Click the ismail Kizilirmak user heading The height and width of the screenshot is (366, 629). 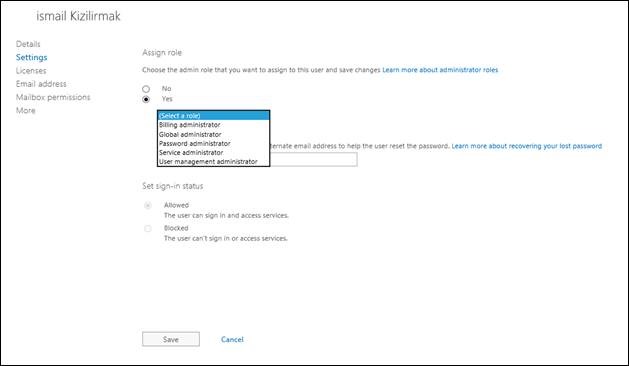[78, 16]
